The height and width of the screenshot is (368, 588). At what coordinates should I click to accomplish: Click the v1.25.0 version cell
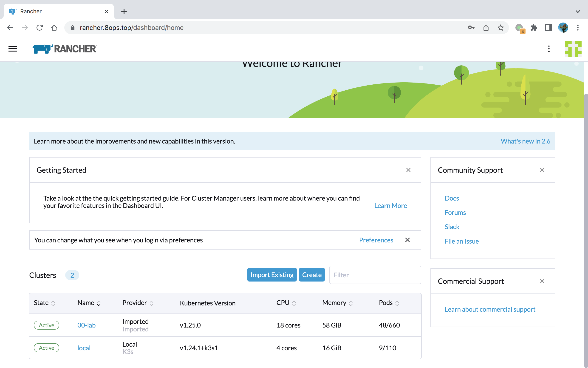pyautogui.click(x=190, y=325)
